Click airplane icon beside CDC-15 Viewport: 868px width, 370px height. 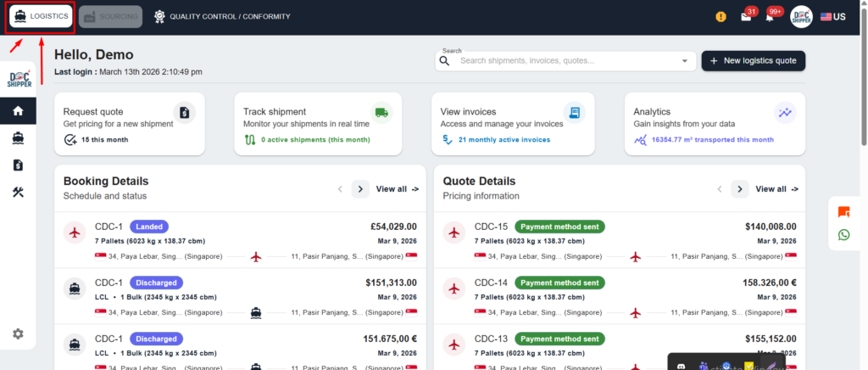click(454, 233)
